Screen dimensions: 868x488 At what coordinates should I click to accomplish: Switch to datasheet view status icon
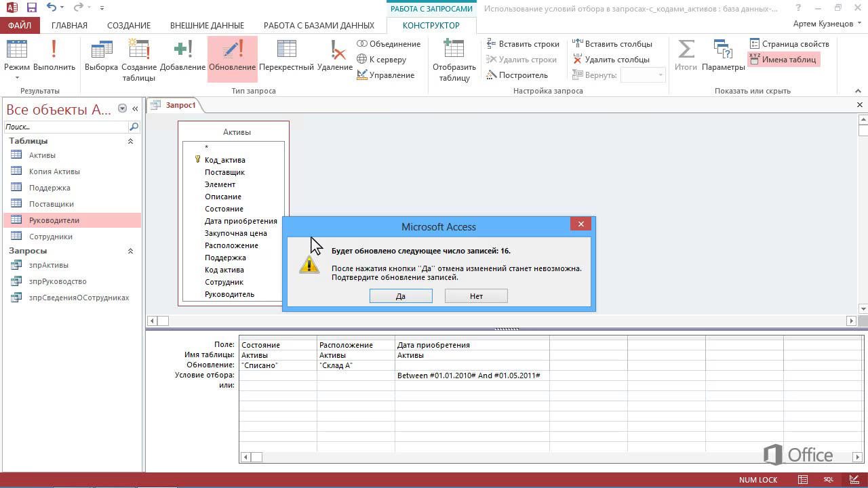[x=803, y=480]
